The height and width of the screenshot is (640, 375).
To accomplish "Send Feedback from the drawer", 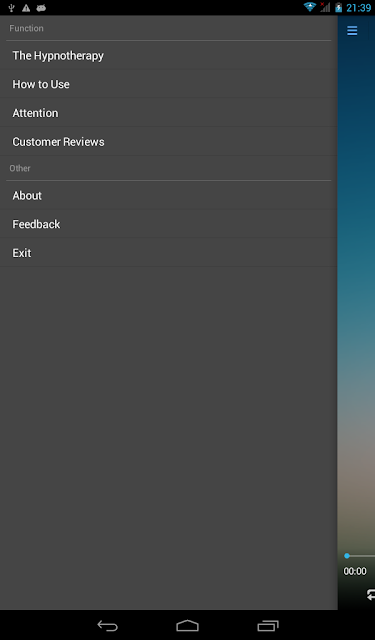I will point(169,224).
